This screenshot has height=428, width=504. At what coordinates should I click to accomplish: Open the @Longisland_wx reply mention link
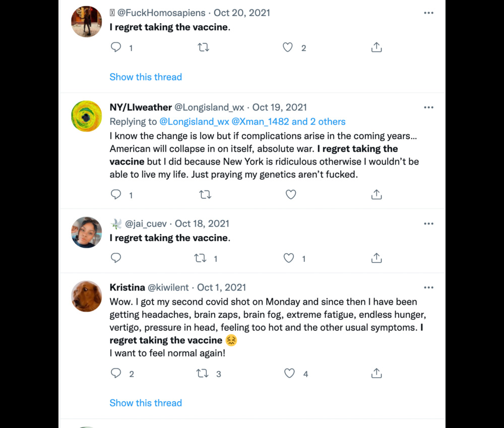click(x=194, y=122)
